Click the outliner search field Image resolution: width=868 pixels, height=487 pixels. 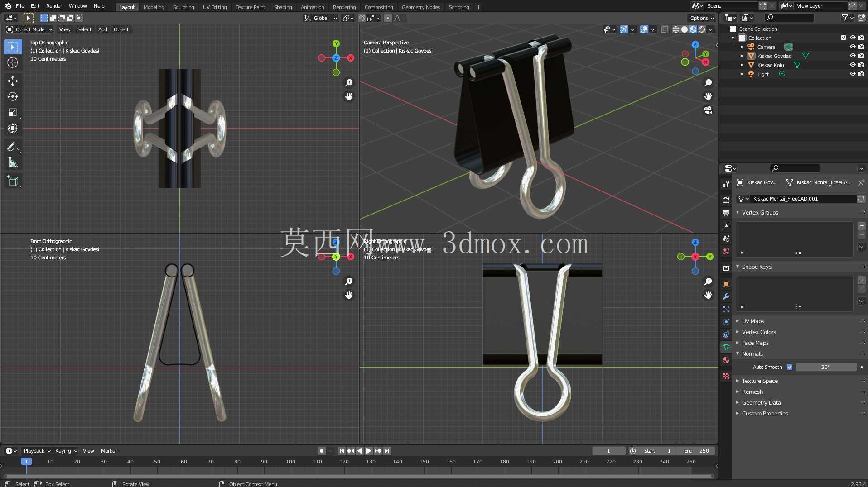pos(789,18)
